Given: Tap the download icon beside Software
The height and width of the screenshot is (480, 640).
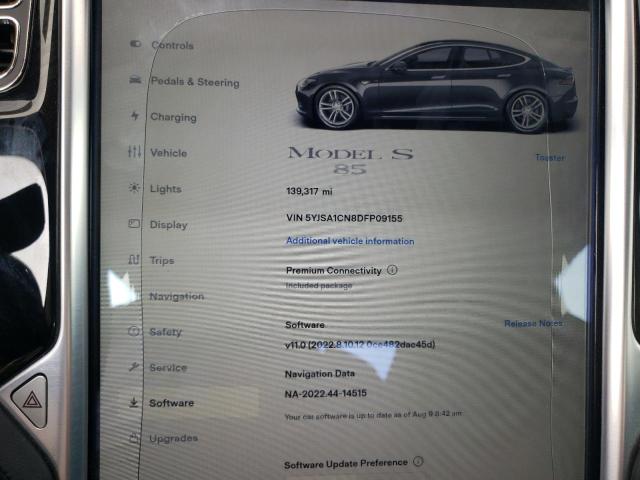Looking at the screenshot, I should tap(133, 403).
